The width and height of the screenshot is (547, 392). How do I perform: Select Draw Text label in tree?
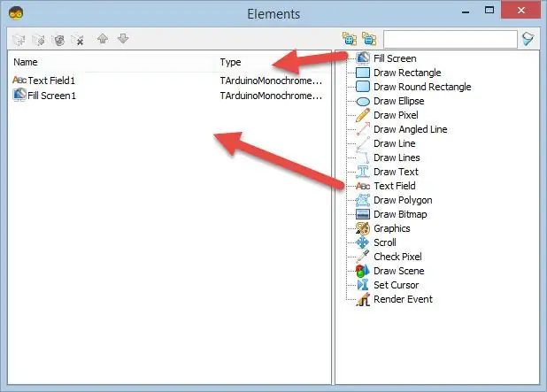point(396,172)
